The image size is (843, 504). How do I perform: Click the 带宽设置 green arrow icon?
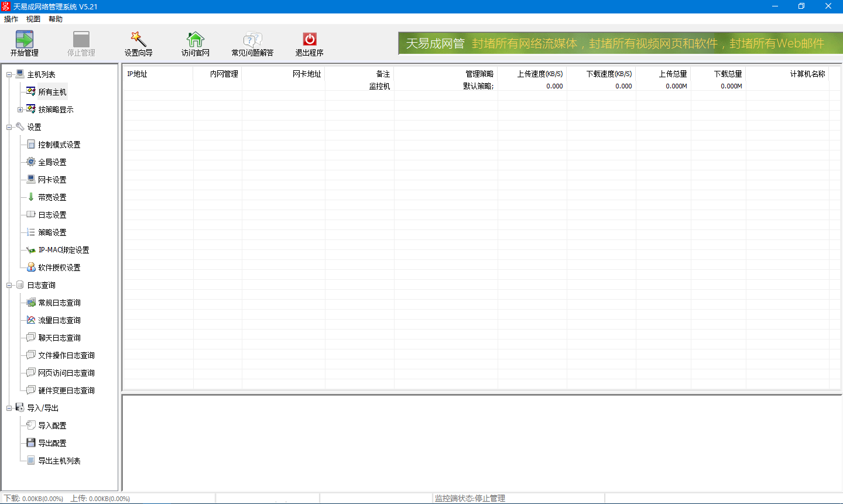(x=31, y=197)
